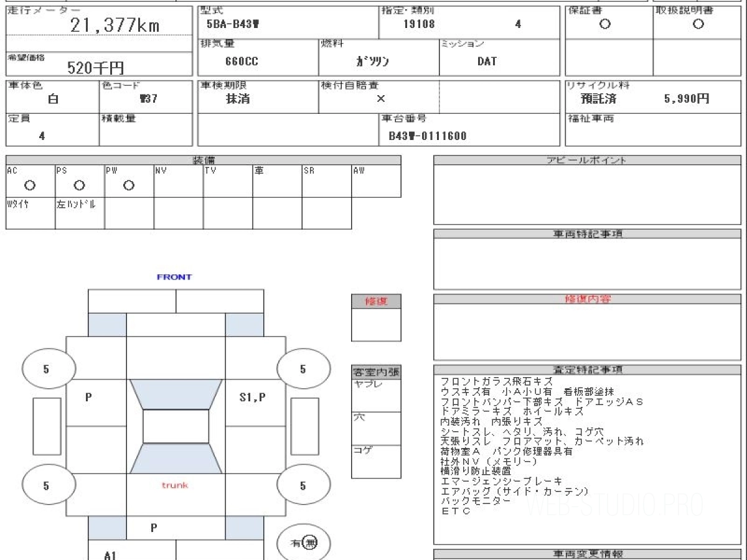Viewport: 747px width, 560px height.
Task: Click the circle mark under 取扱説明書
Action: click(698, 24)
